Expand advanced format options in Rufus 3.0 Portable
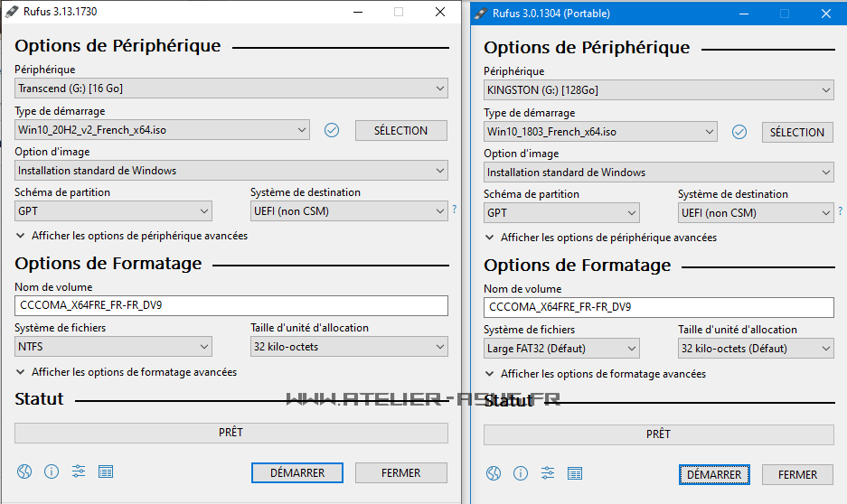The image size is (847, 504). (x=595, y=374)
